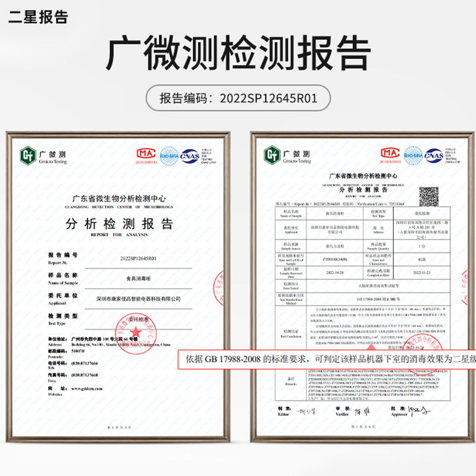The image size is (476, 476).
Task: Click the 广州市先烈中路100号 address line
Action: tap(105, 339)
